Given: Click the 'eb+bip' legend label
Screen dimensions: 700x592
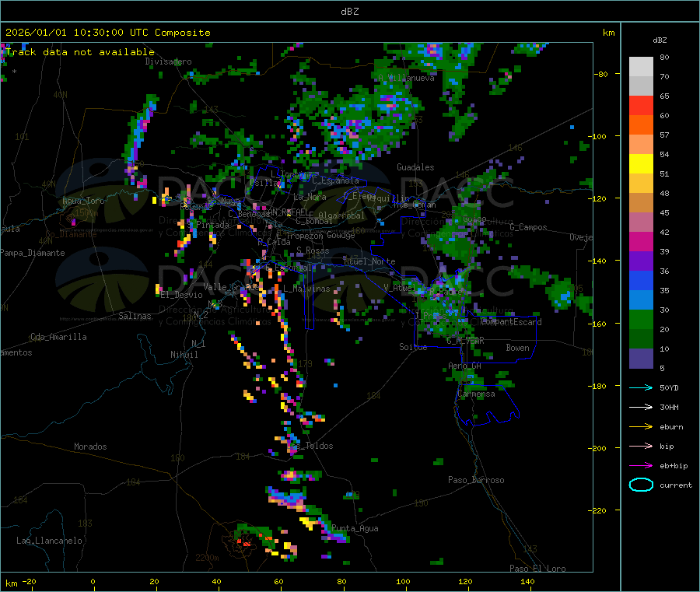Looking at the screenshot, I should click(x=674, y=466).
